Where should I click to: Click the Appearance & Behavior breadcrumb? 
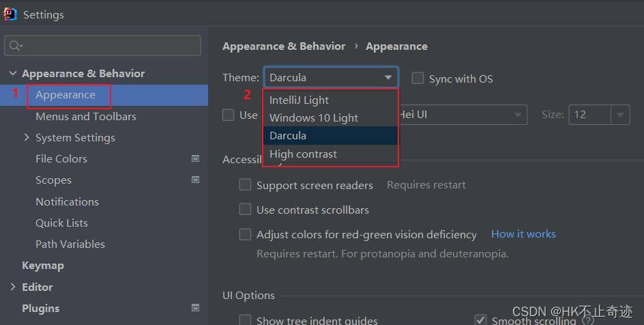pos(284,46)
